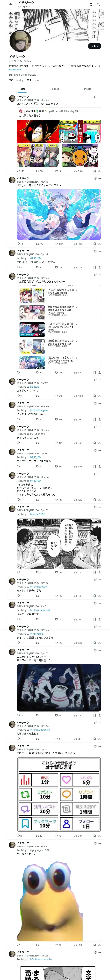110x980 pixels.
Task: Open the search icon in profile header
Action: click(x=98, y=5)
